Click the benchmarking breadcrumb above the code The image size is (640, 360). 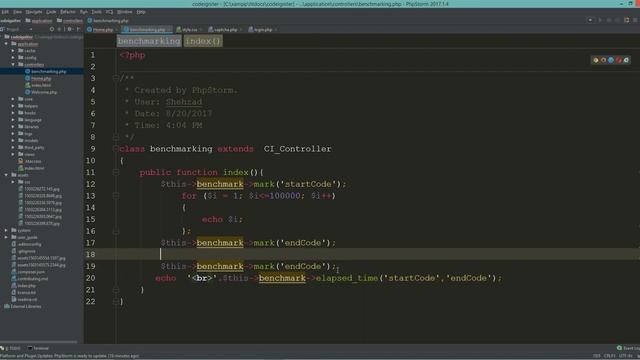(149, 41)
